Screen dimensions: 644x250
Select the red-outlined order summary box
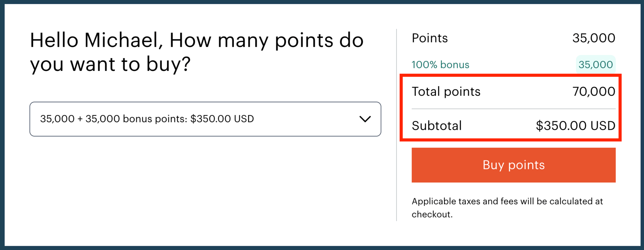(x=511, y=108)
